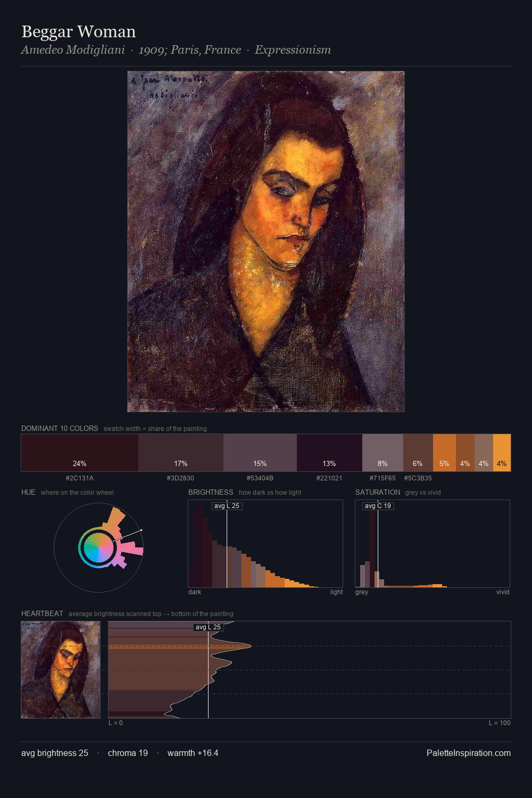Click the hex code #5C3B35
532x798 pixels.
coord(418,478)
